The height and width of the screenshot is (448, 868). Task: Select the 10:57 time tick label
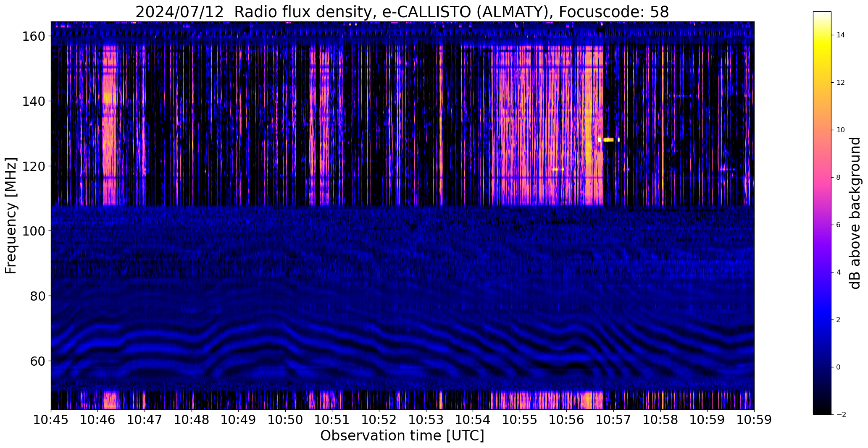click(613, 420)
